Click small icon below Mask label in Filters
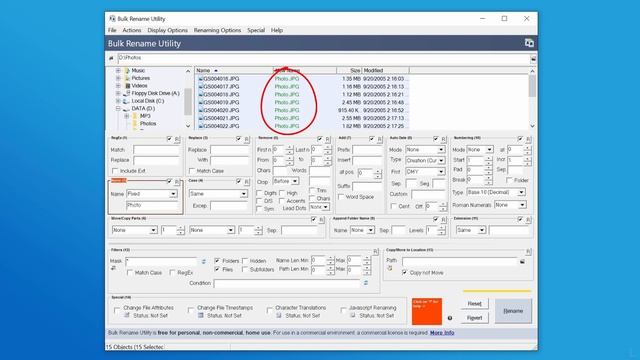This screenshot has height=360, width=640. [x=113, y=268]
